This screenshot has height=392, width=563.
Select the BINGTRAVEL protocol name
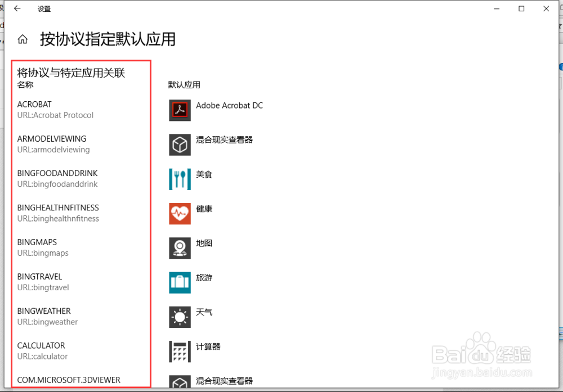[x=39, y=277]
